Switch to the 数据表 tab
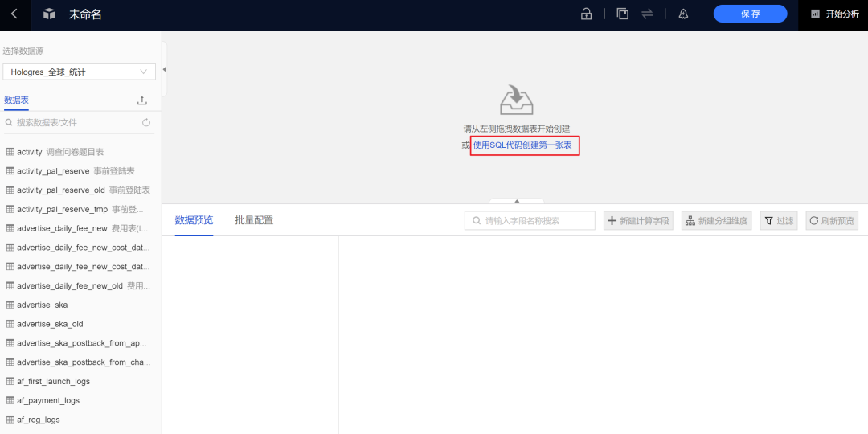 pyautogui.click(x=16, y=100)
